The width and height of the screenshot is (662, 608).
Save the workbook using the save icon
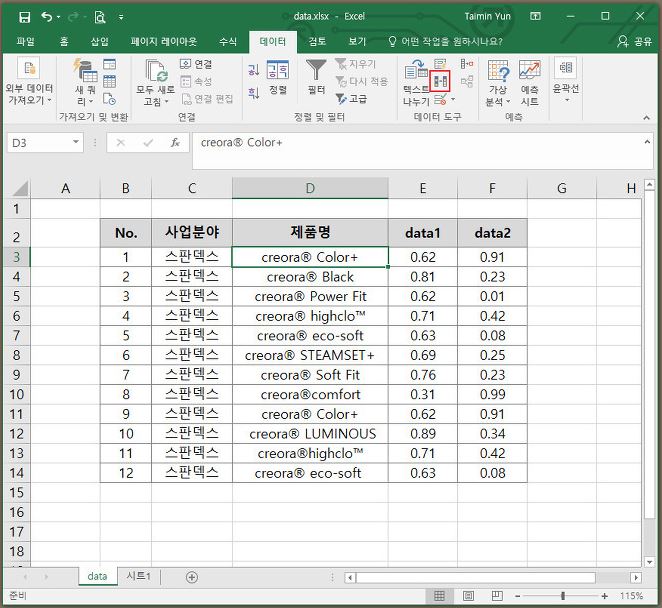(x=24, y=17)
